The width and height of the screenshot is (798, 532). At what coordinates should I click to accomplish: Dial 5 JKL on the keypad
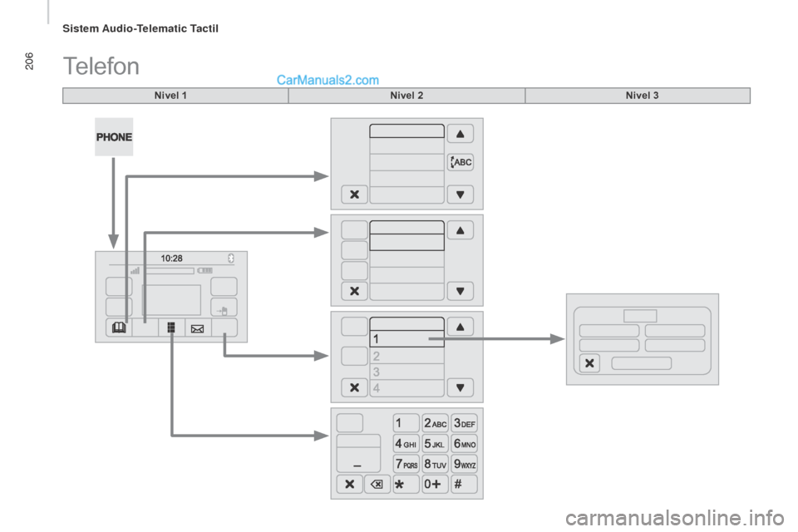tap(435, 443)
